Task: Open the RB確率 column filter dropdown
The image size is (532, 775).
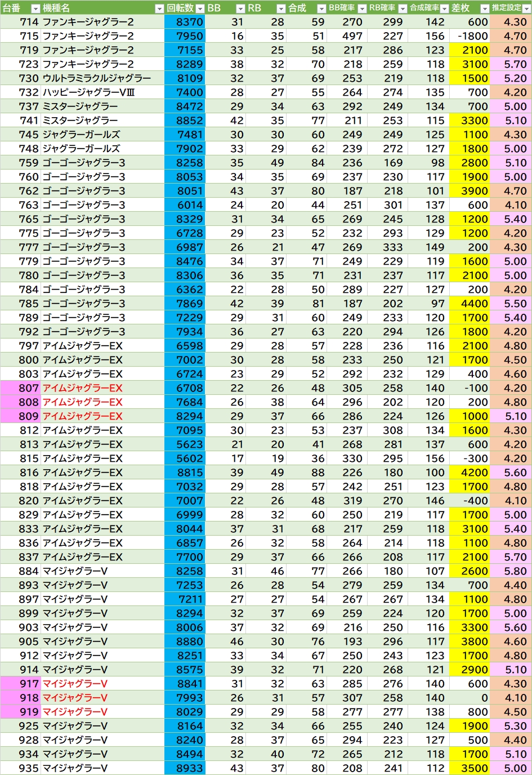Action: click(403, 8)
